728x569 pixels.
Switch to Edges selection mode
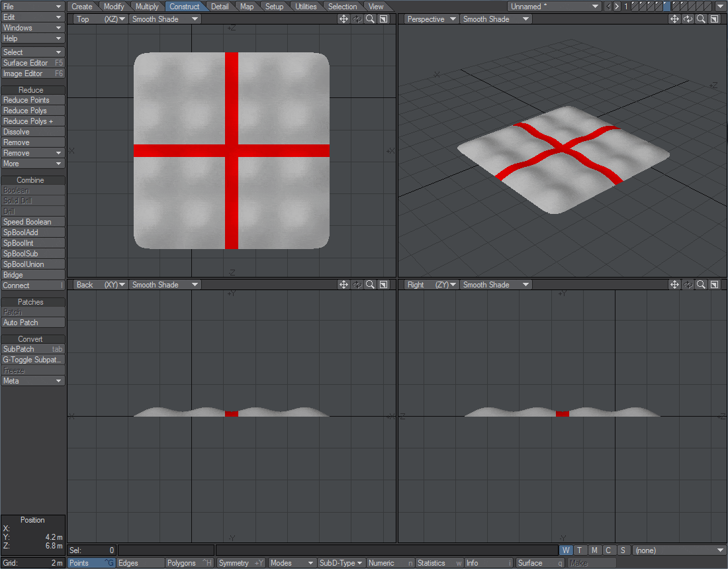coord(140,563)
